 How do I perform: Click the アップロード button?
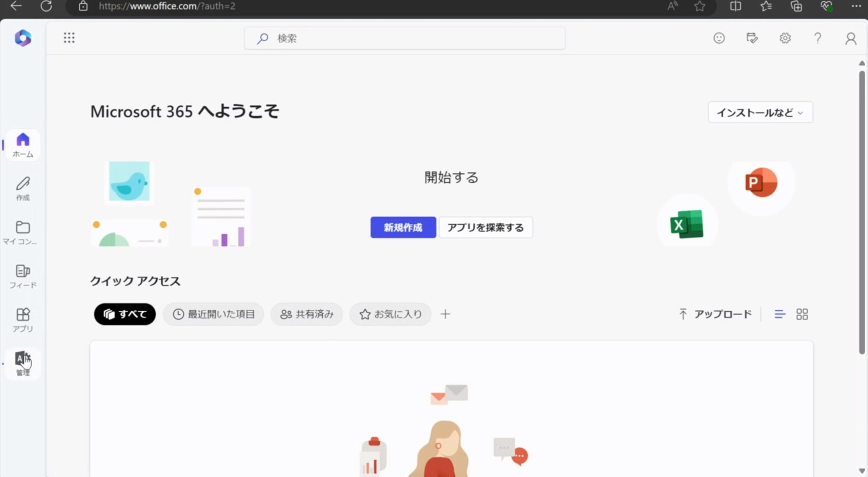(715, 314)
